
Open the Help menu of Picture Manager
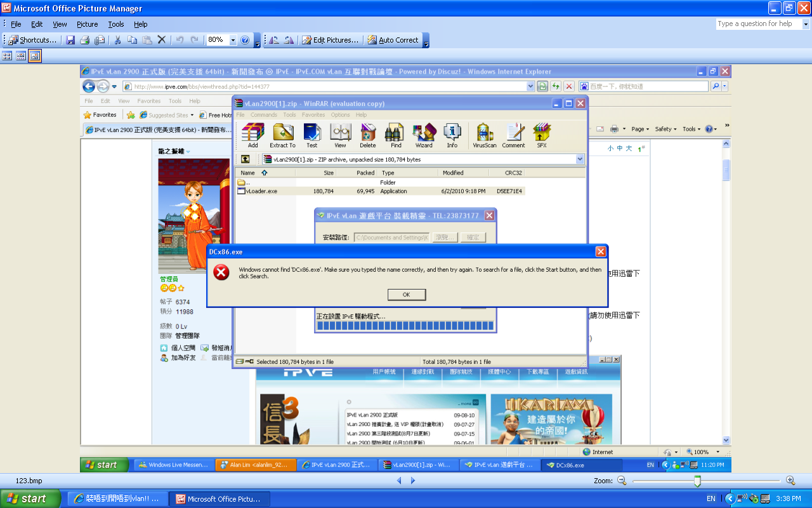[x=140, y=24]
